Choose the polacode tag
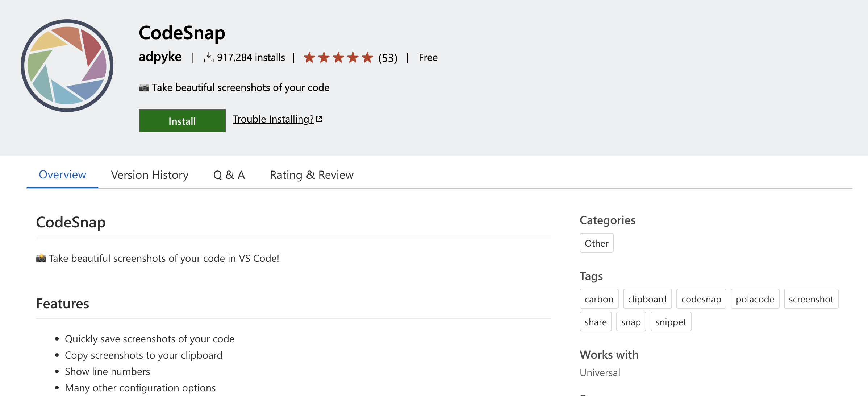 pyautogui.click(x=755, y=299)
